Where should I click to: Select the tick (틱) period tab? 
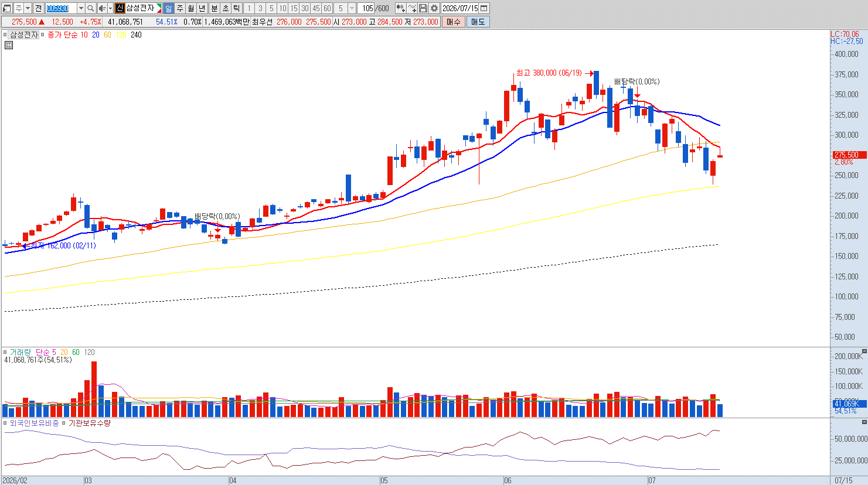[236, 8]
